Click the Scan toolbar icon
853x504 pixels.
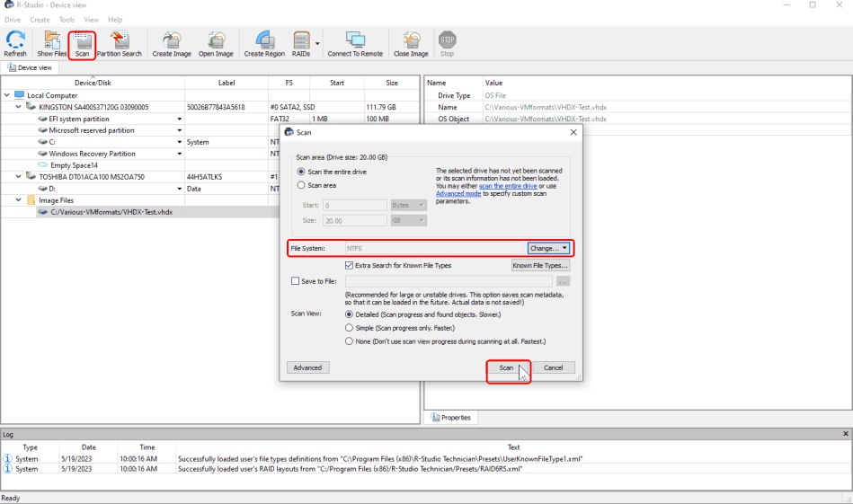click(x=82, y=40)
